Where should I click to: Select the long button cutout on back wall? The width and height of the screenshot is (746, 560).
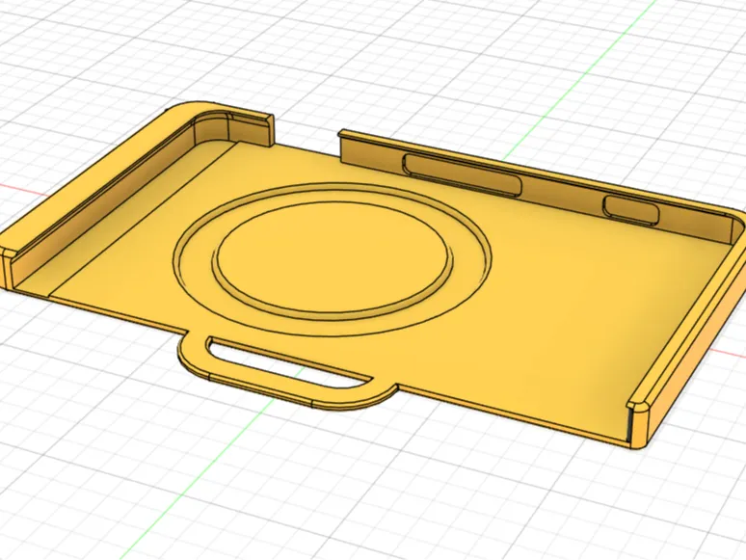[463, 174]
